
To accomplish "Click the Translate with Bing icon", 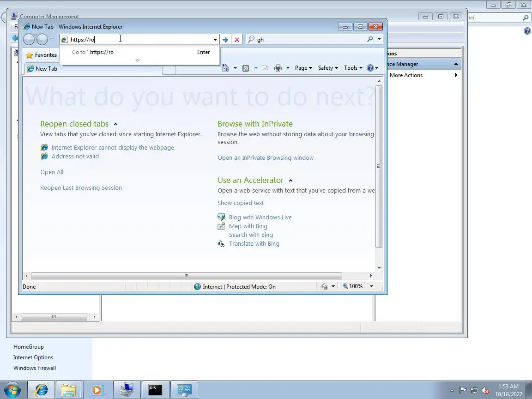I will [221, 244].
